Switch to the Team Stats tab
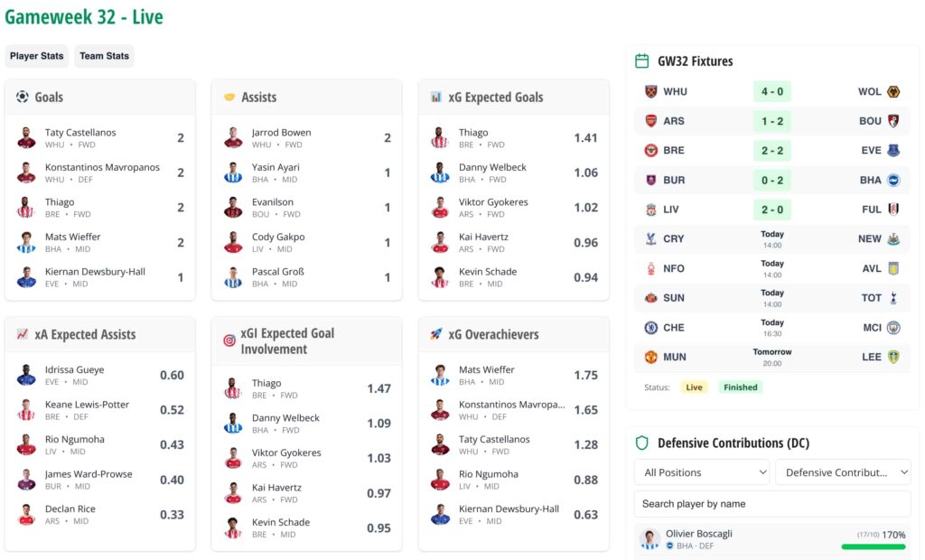The image size is (925, 560). (104, 56)
